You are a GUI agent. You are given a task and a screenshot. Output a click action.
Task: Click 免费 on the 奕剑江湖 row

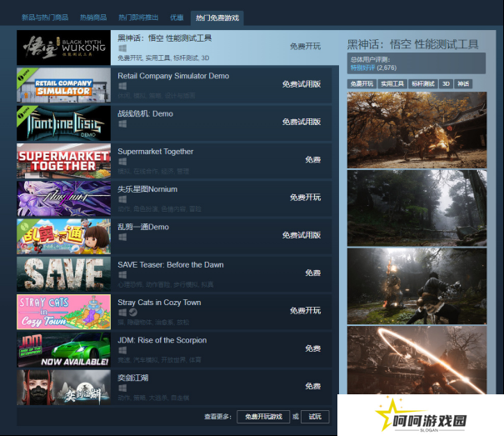pos(313,386)
